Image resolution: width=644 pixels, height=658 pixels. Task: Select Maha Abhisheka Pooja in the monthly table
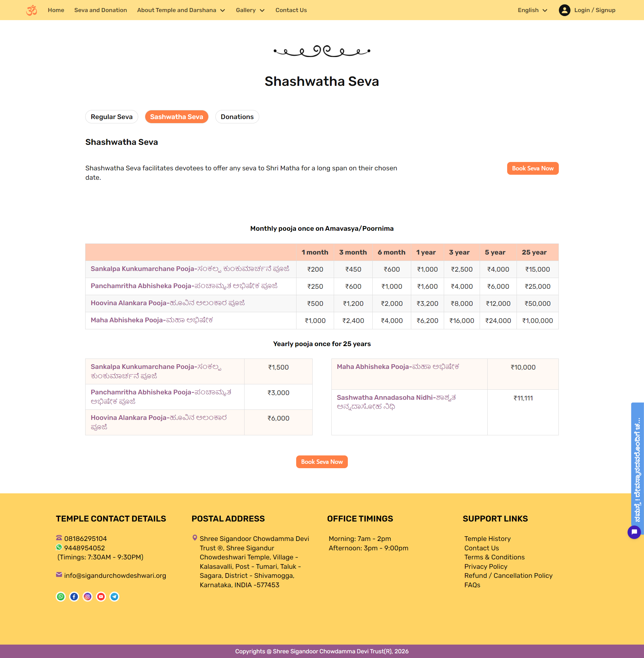pyautogui.click(x=152, y=320)
